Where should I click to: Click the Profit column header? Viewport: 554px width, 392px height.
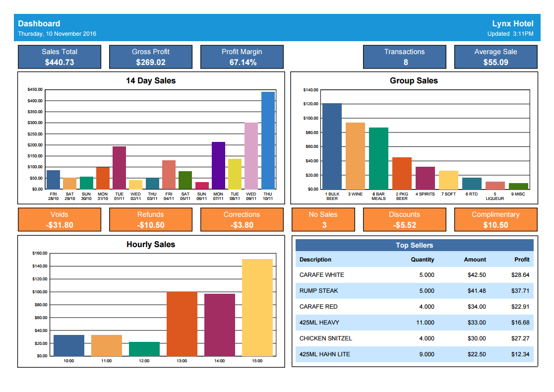point(522,260)
